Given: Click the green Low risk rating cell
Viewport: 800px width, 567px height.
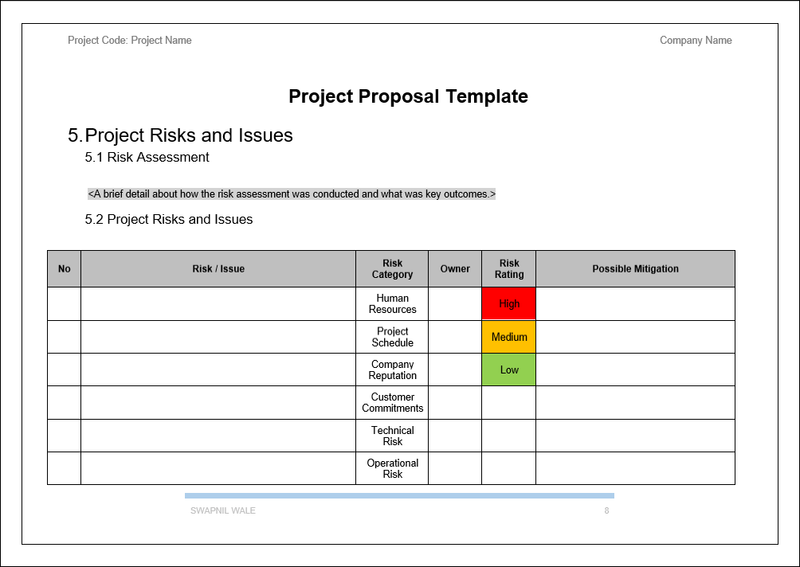Looking at the screenshot, I should click(x=509, y=370).
